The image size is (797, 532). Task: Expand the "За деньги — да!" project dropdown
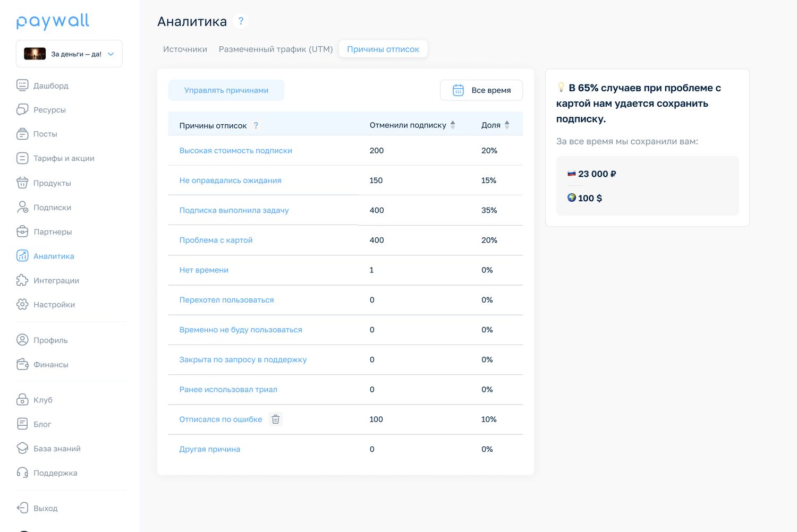click(69, 54)
